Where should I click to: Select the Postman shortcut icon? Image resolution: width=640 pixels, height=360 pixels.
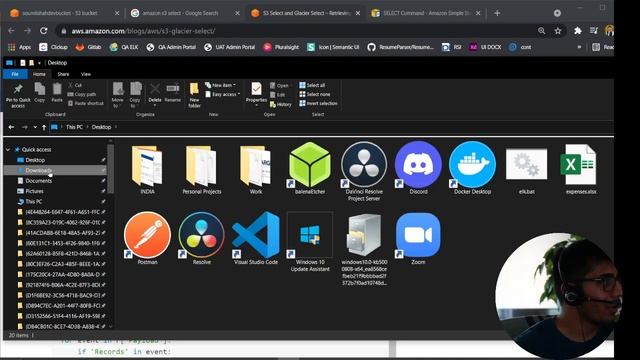point(147,239)
